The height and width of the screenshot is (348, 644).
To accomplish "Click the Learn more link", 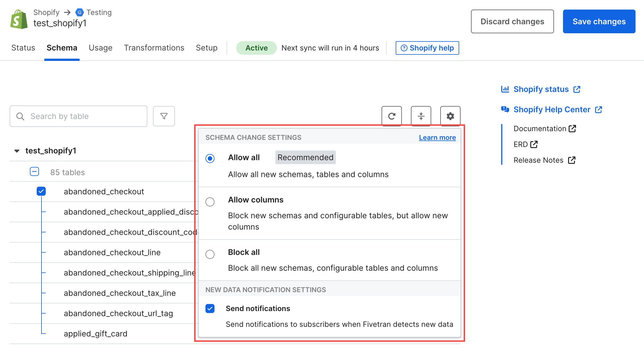I will (437, 138).
